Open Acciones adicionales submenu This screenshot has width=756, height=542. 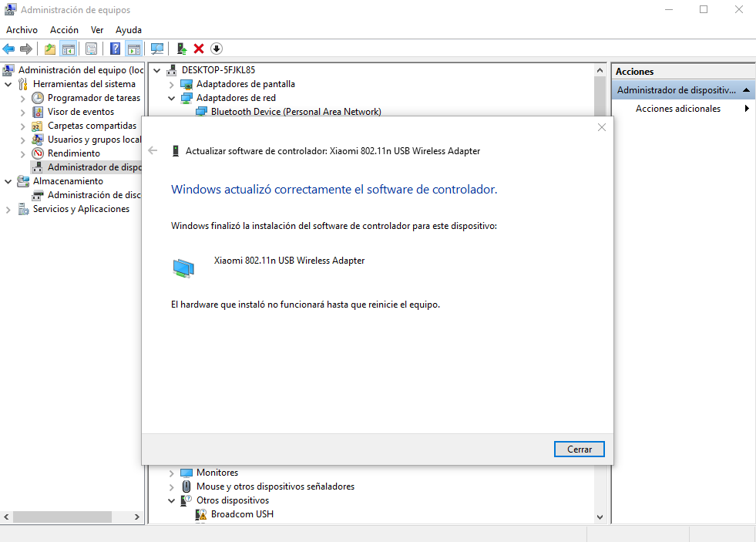click(x=684, y=109)
